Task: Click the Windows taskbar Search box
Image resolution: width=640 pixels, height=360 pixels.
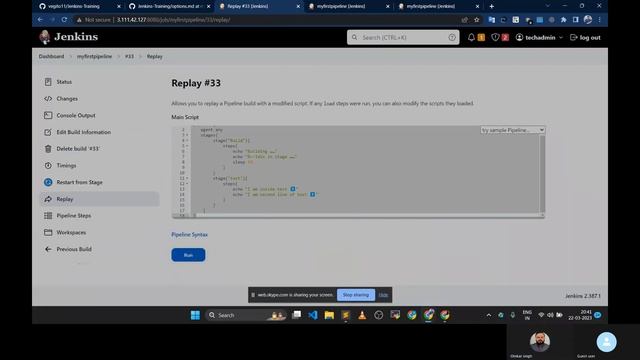Action: coord(245,315)
